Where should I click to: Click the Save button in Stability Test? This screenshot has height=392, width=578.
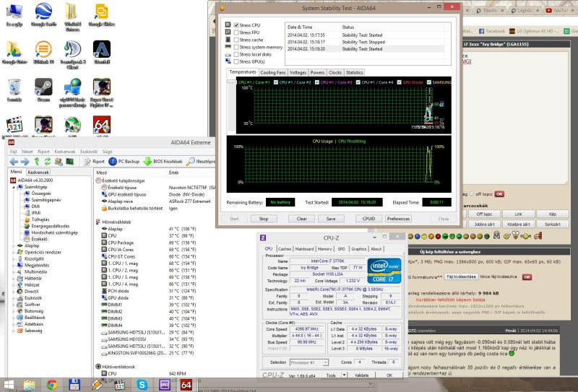tap(331, 219)
